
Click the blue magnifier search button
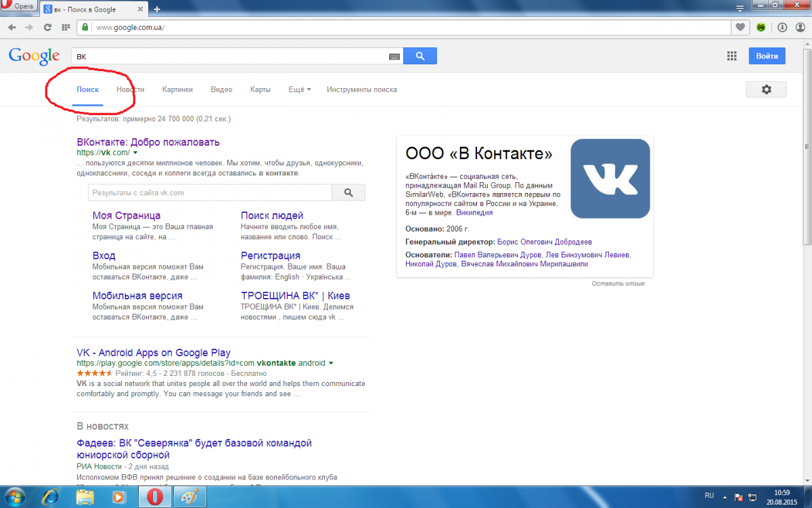pos(420,56)
